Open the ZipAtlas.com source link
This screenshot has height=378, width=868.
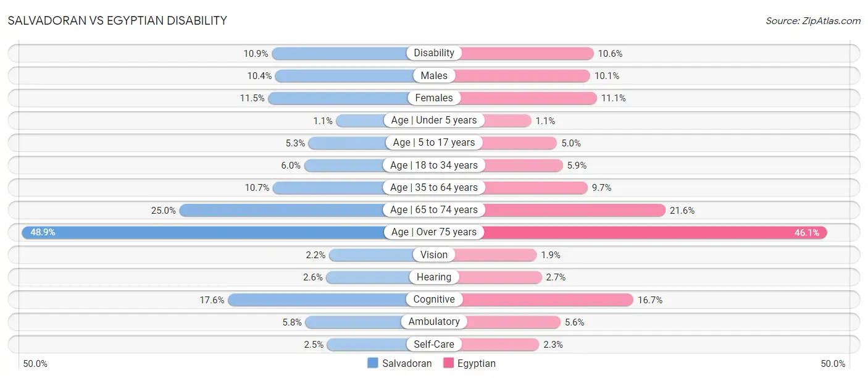pyautogui.click(x=813, y=21)
